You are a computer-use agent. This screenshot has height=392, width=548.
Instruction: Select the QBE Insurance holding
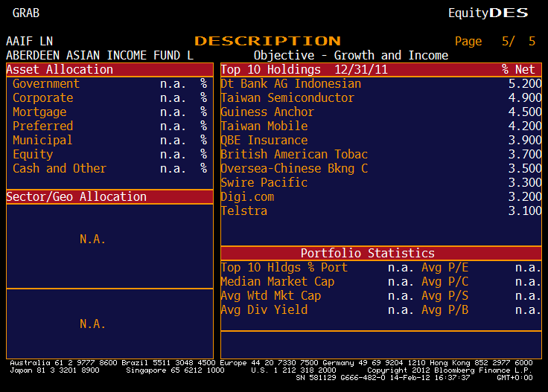tap(264, 141)
